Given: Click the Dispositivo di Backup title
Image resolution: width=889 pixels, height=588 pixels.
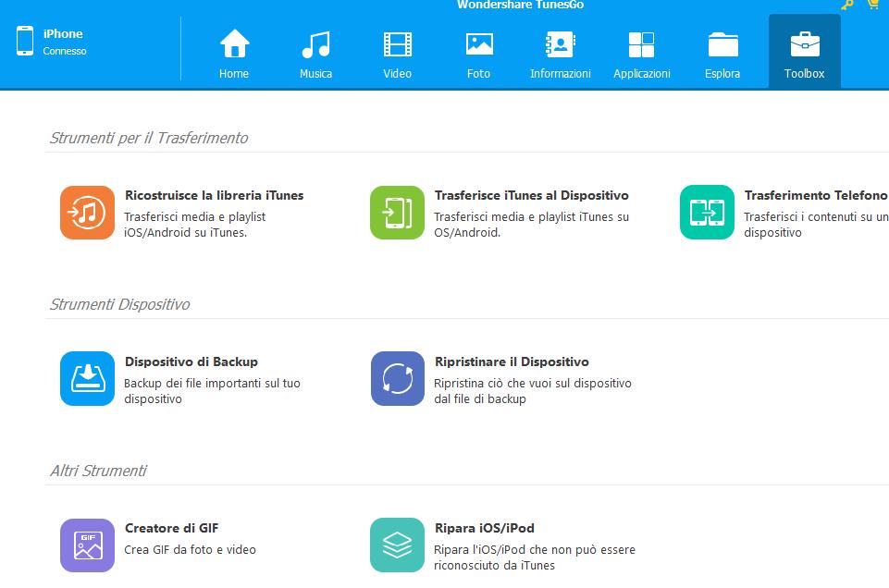Looking at the screenshot, I should point(191,361).
